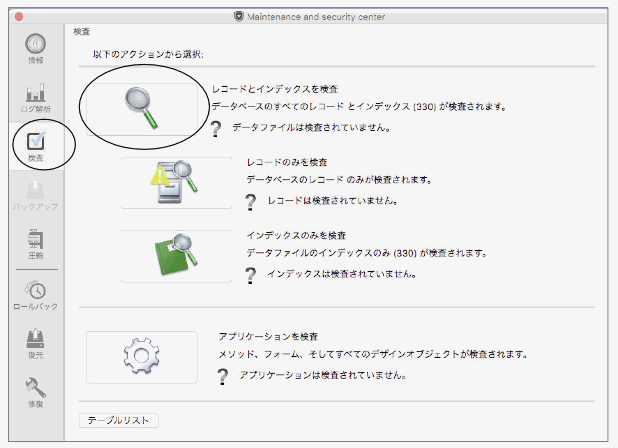Viewport: 618px width, 448px height.
Task: Click the question mark beside データファイルは検査されていません
Action: click(x=216, y=128)
